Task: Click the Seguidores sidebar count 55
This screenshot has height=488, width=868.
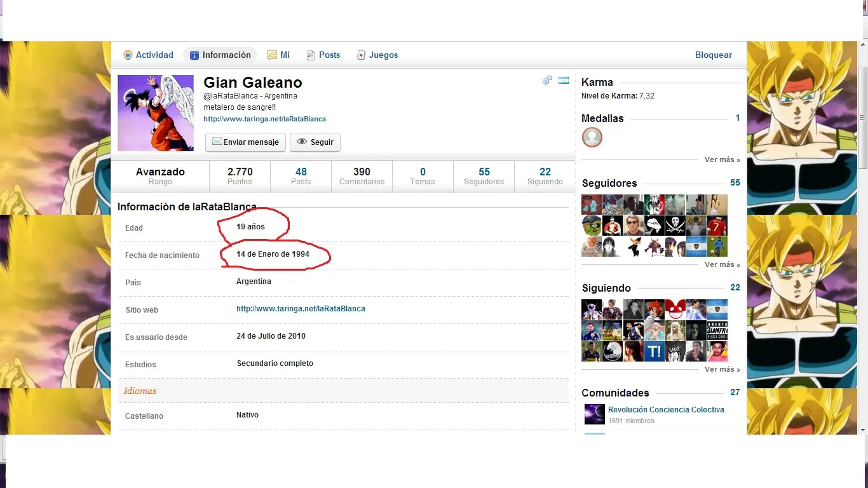Action: [735, 183]
